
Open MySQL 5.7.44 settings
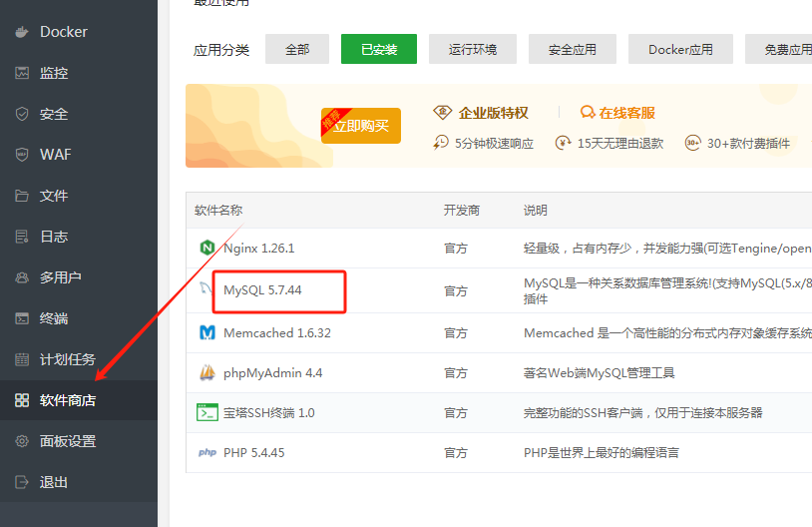tap(262, 290)
